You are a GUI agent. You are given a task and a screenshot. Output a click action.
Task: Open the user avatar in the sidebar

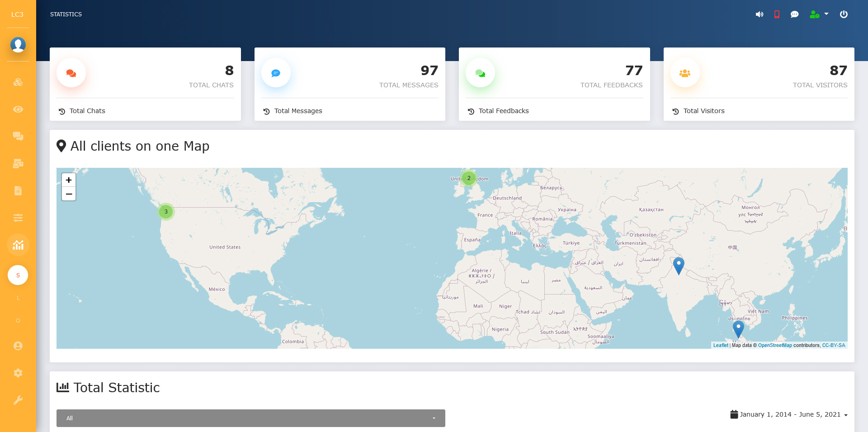click(x=18, y=45)
